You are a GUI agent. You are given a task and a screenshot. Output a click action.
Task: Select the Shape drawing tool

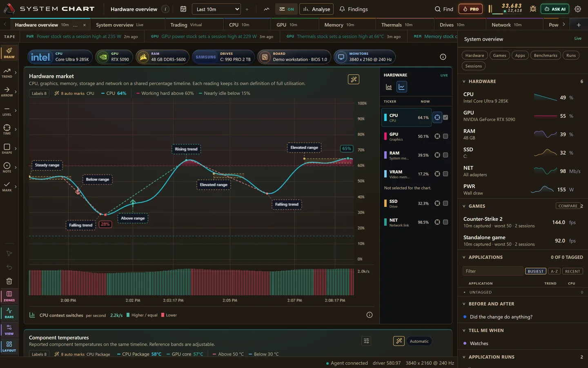coord(7,149)
